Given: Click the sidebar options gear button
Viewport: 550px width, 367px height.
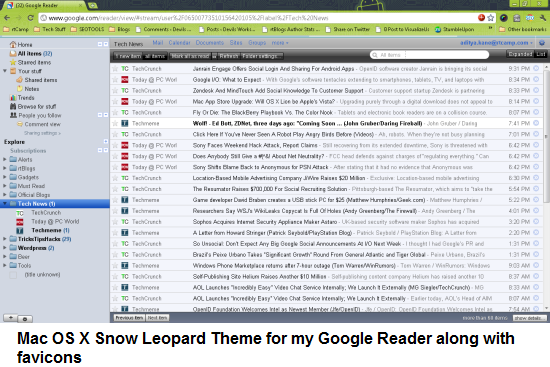Looking at the screenshot, I should click(x=25, y=319).
